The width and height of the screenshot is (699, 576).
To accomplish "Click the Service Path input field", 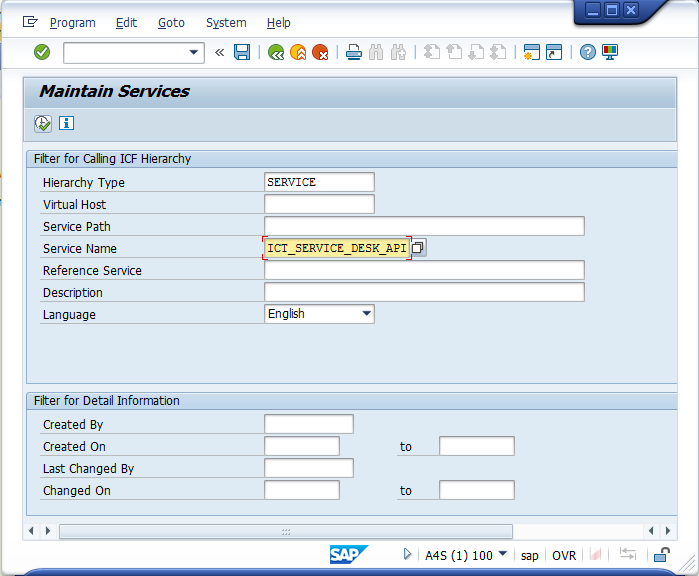I will coord(424,226).
